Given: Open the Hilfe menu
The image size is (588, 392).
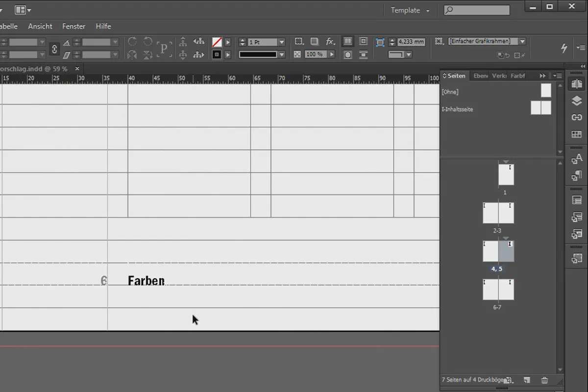Looking at the screenshot, I should (x=103, y=26).
